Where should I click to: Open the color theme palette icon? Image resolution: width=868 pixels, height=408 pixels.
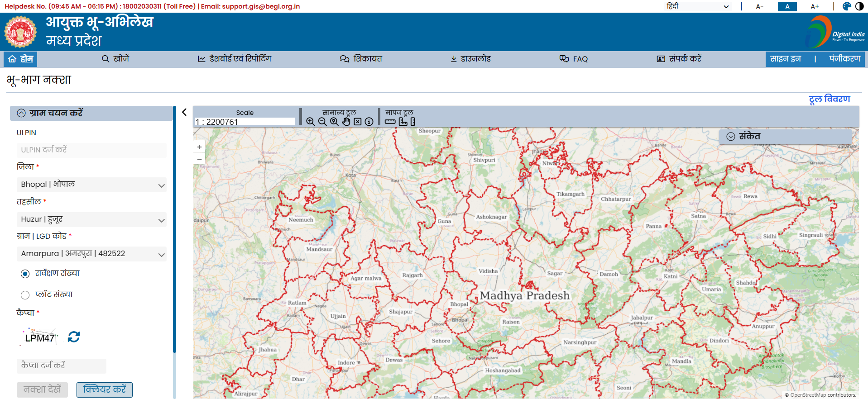pos(847,6)
